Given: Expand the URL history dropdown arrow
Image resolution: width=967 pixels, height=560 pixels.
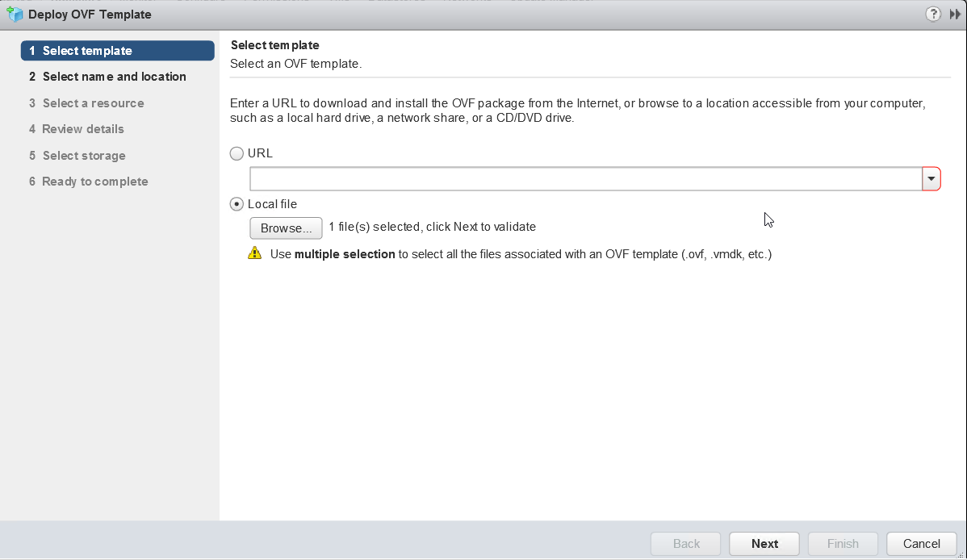Looking at the screenshot, I should [931, 179].
